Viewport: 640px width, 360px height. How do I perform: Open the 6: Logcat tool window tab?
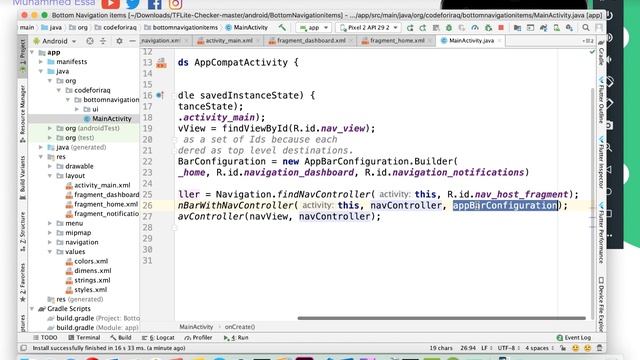coord(158,338)
